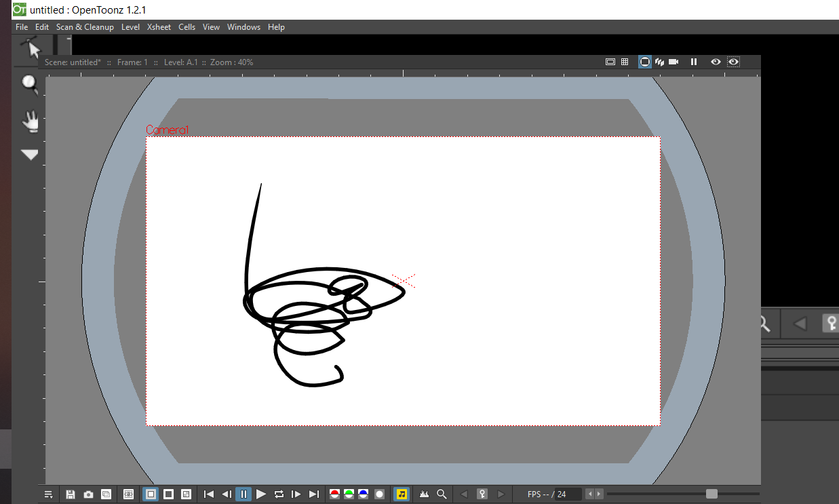Open the File menu
This screenshot has width=839, height=504.
22,27
